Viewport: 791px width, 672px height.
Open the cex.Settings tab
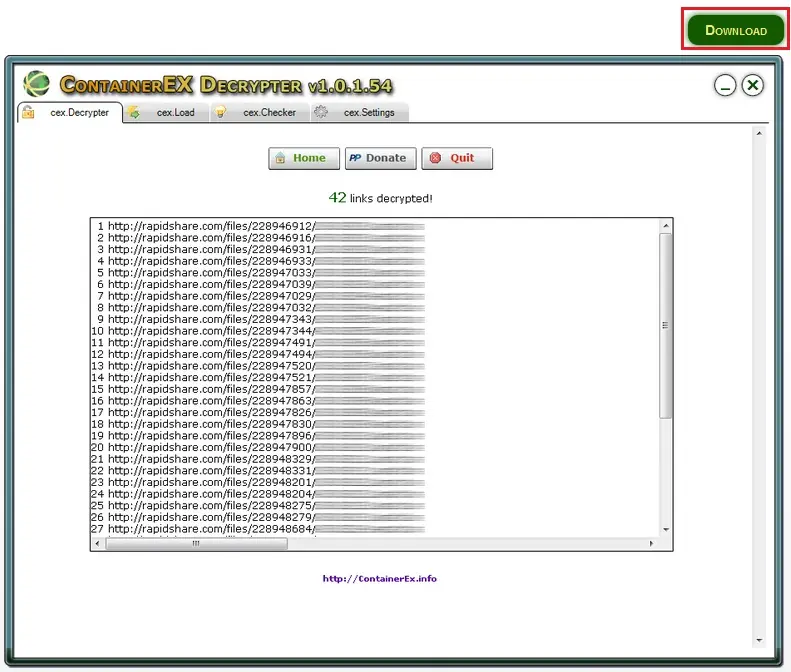360,112
